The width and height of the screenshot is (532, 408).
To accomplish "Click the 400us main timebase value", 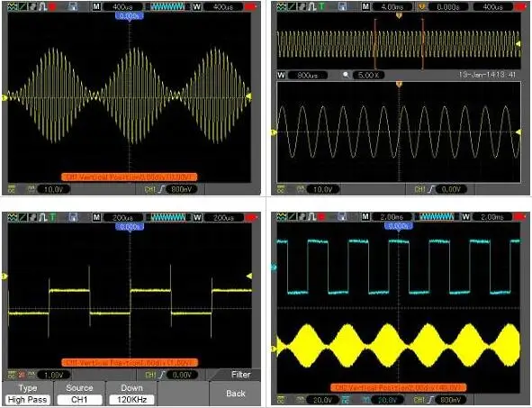I will pos(122,6).
